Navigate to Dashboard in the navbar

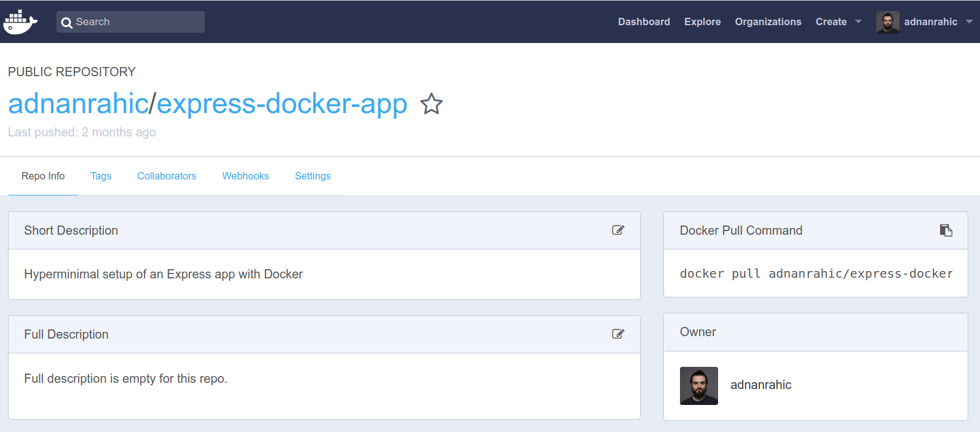click(x=644, y=22)
